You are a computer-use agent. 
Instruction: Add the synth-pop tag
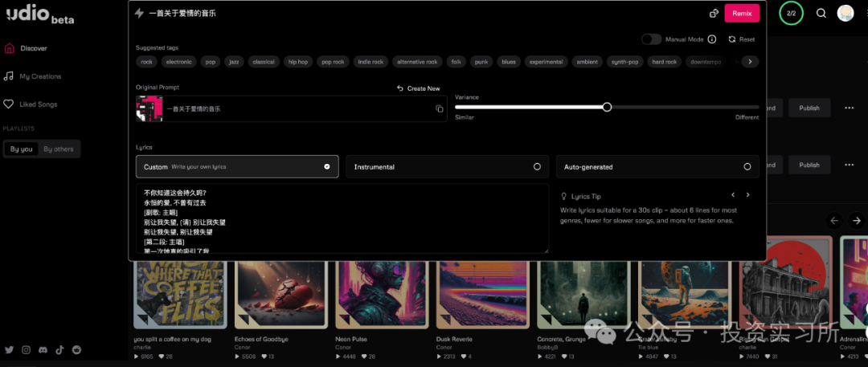pyautogui.click(x=625, y=62)
